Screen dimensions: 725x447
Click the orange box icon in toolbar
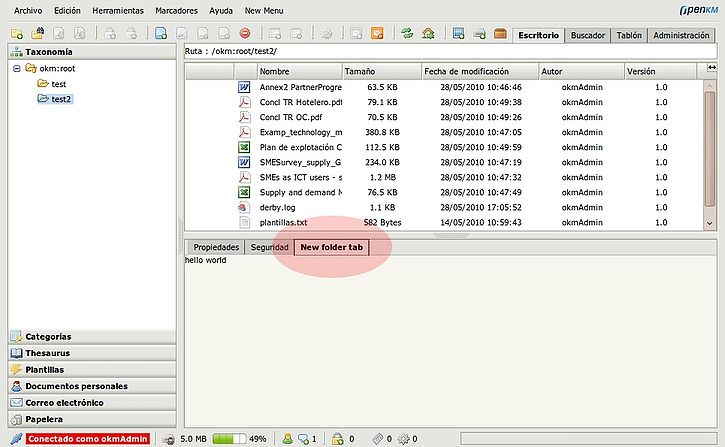pos(500,33)
